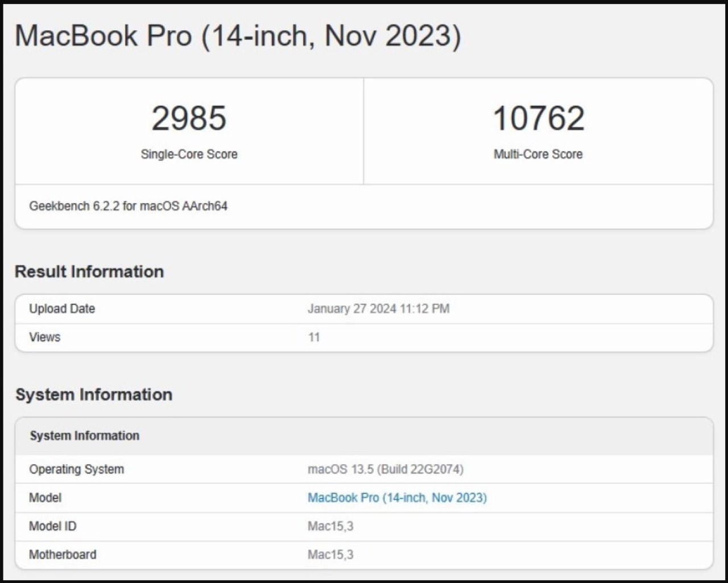Click the page title heading
The height and width of the screenshot is (583, 728).
pos(238,35)
